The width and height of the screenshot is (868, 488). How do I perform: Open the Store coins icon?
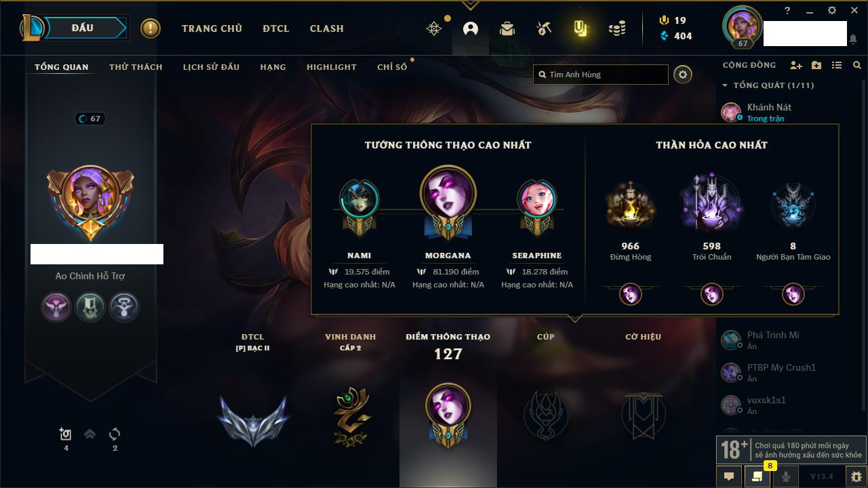617,28
